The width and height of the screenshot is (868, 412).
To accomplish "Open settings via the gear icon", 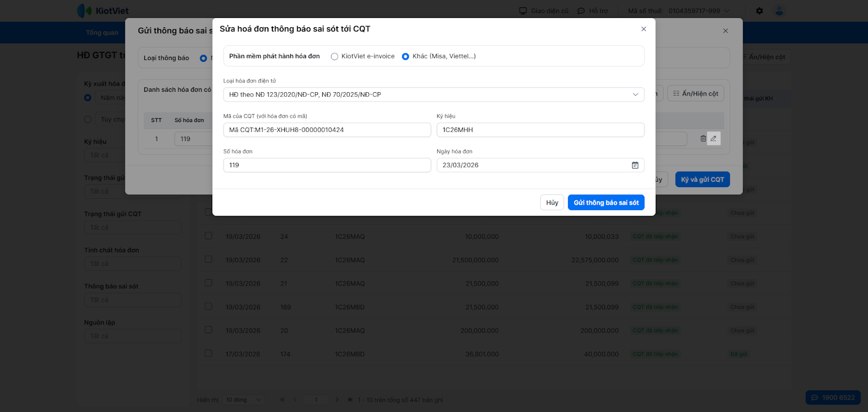I will click(759, 11).
